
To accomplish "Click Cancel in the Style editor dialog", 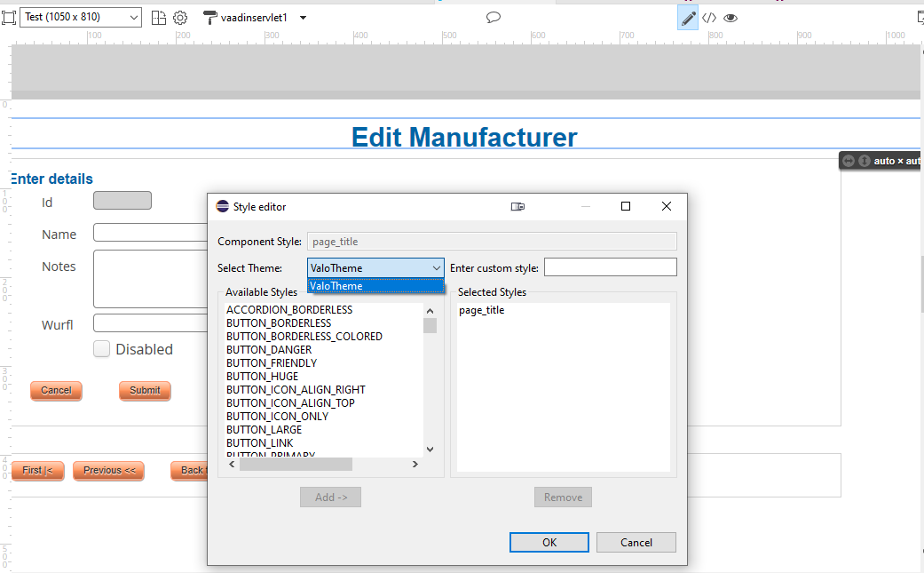I will pyautogui.click(x=636, y=543).
